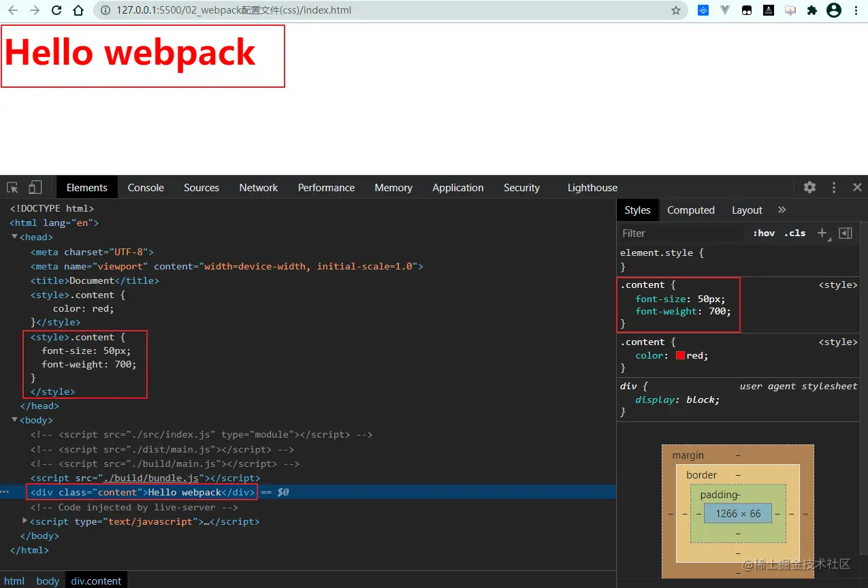Switch to the Elements tab
868x588 pixels.
[87, 187]
